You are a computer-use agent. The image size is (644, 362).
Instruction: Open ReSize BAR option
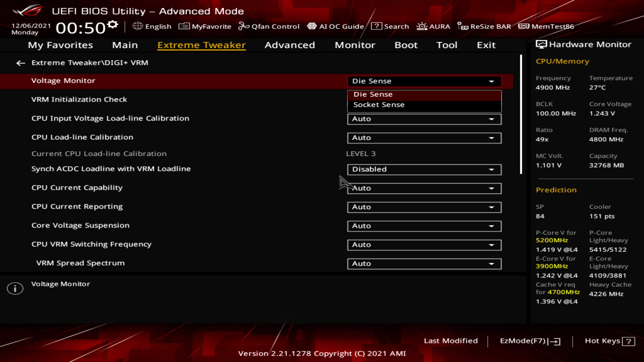click(x=484, y=26)
